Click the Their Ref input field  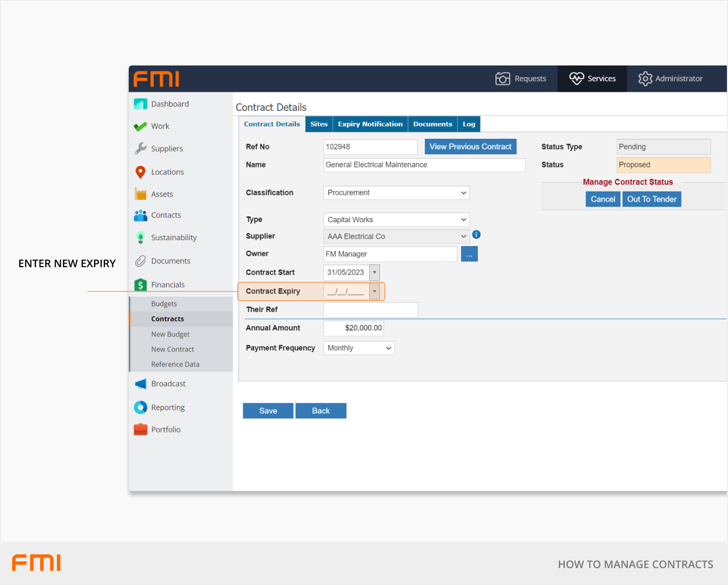[x=370, y=310]
